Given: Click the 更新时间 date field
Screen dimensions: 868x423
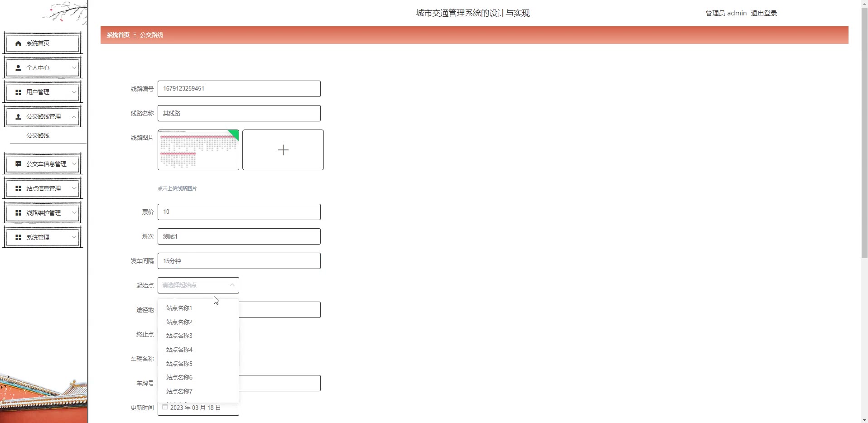Looking at the screenshot, I should [198, 408].
